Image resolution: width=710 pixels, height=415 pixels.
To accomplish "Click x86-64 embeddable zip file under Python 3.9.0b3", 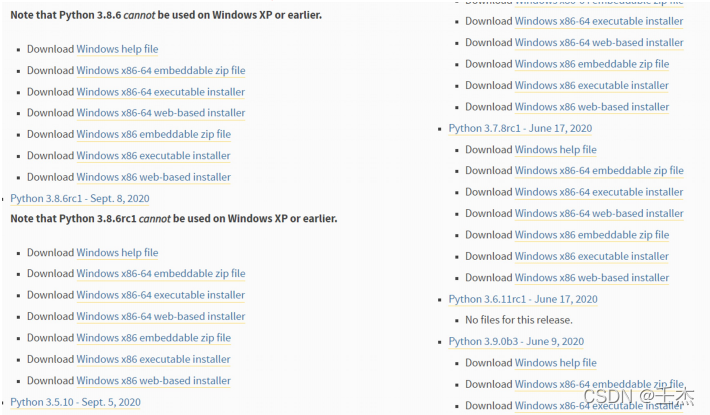I will (599, 384).
